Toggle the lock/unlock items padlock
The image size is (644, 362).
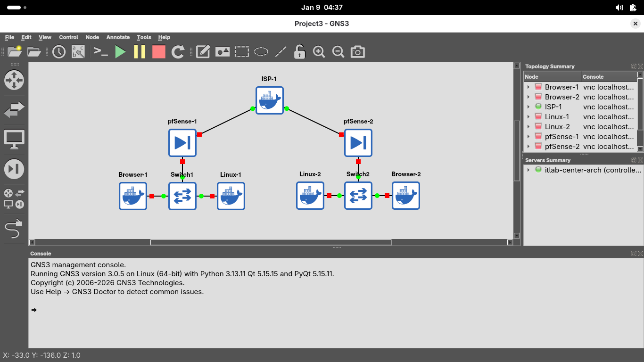299,52
